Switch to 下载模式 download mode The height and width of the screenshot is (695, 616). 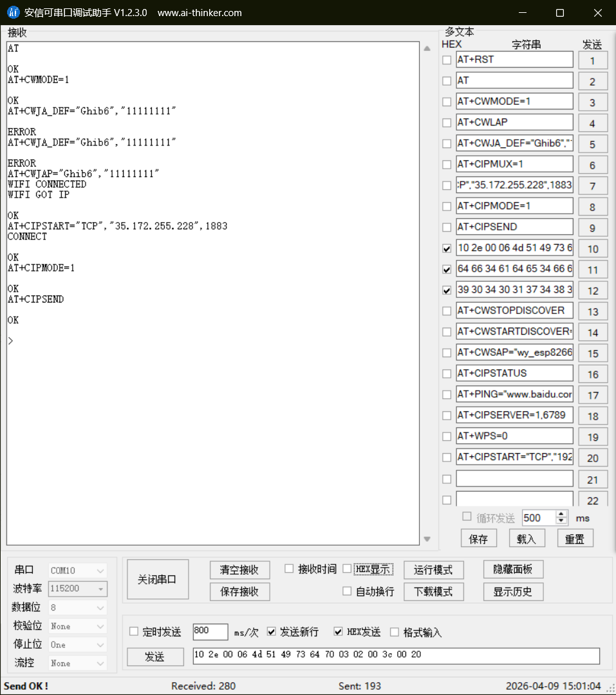coord(433,592)
